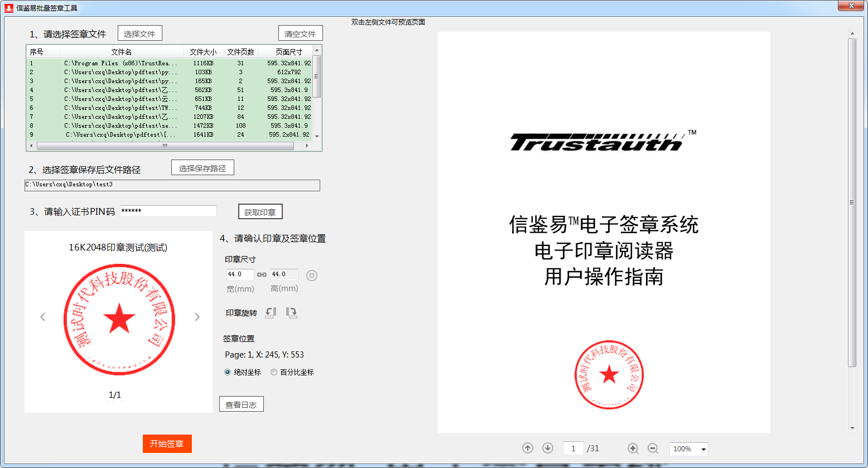This screenshot has height=468, width=868.
Task: Show the next seal with right chevron
Action: pos(196,317)
